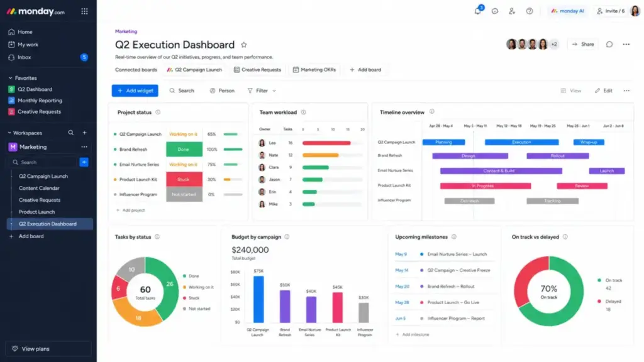
Task: Collapse the Favorites section
Action: coord(10,78)
